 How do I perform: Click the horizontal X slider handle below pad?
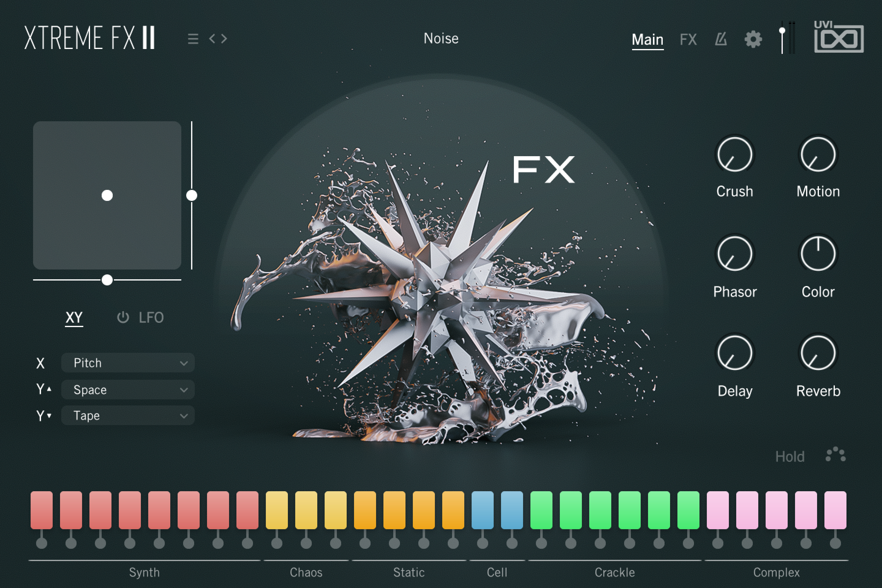[x=107, y=280]
